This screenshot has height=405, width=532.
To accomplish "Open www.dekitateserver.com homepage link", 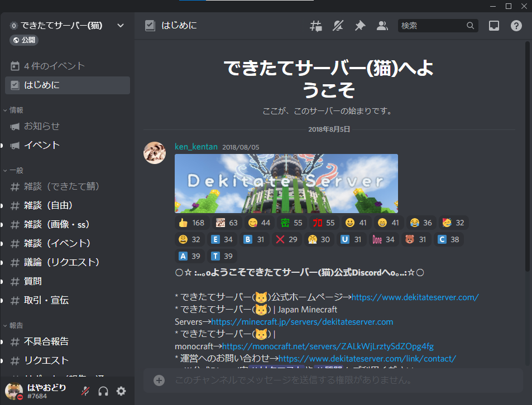I will tap(415, 297).
